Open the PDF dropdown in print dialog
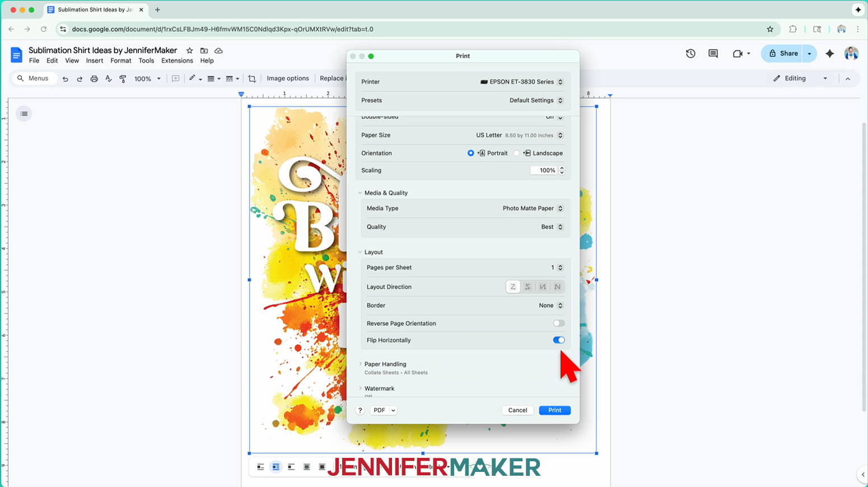Viewport: 868px width, 487px height. [384, 410]
